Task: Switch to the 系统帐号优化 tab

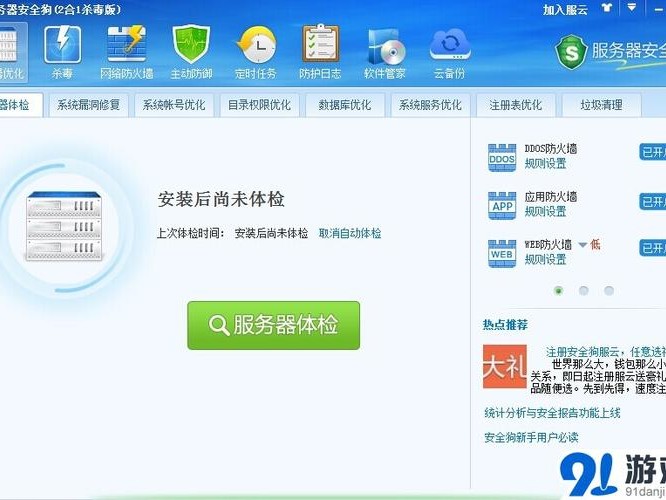Action: click(174, 105)
